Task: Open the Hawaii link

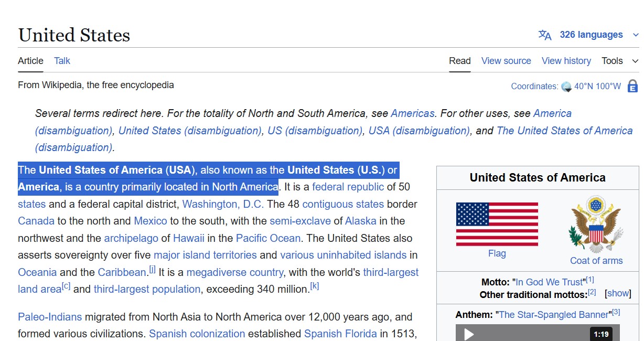Action: (x=189, y=238)
